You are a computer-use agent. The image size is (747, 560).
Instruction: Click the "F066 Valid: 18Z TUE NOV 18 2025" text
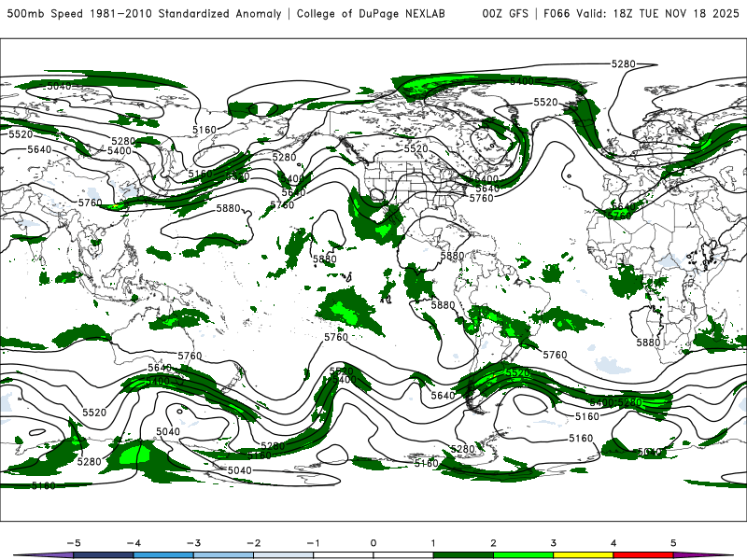641,13
